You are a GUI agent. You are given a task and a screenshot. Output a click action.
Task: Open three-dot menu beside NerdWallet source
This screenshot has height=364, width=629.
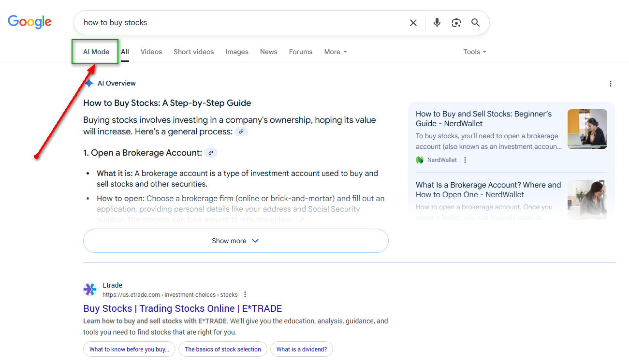pyautogui.click(x=465, y=160)
